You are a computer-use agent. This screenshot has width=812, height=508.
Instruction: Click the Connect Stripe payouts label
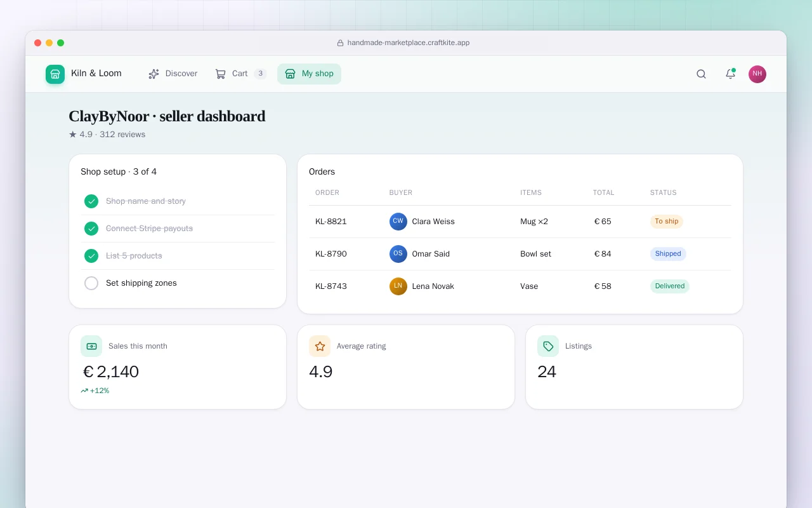(149, 229)
